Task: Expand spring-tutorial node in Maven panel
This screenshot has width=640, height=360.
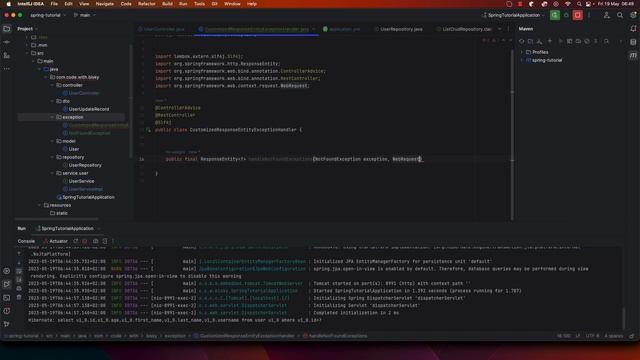Action: [522, 60]
